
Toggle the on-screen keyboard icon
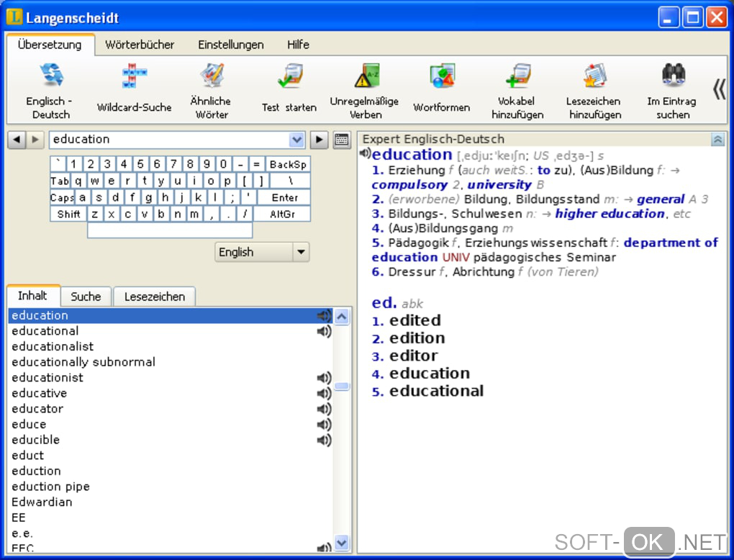tap(342, 140)
